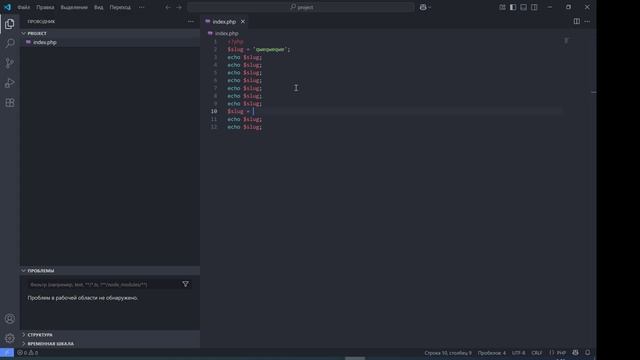Open the Вид menu
Screen dimensions: 640x360
pos(98,7)
